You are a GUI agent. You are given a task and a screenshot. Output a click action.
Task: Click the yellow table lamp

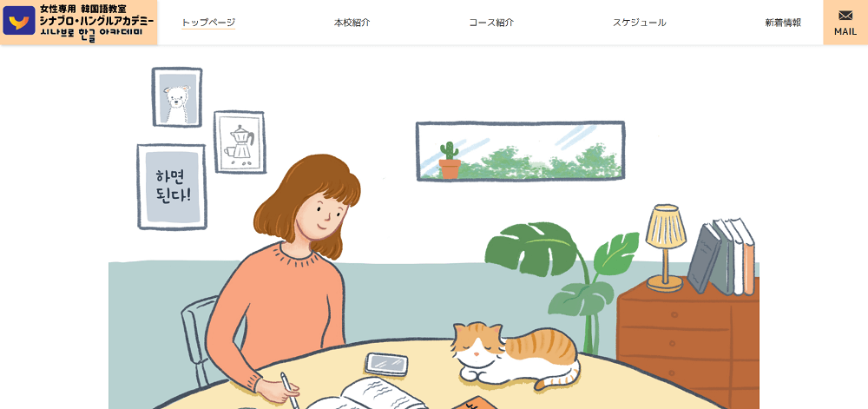click(666, 247)
